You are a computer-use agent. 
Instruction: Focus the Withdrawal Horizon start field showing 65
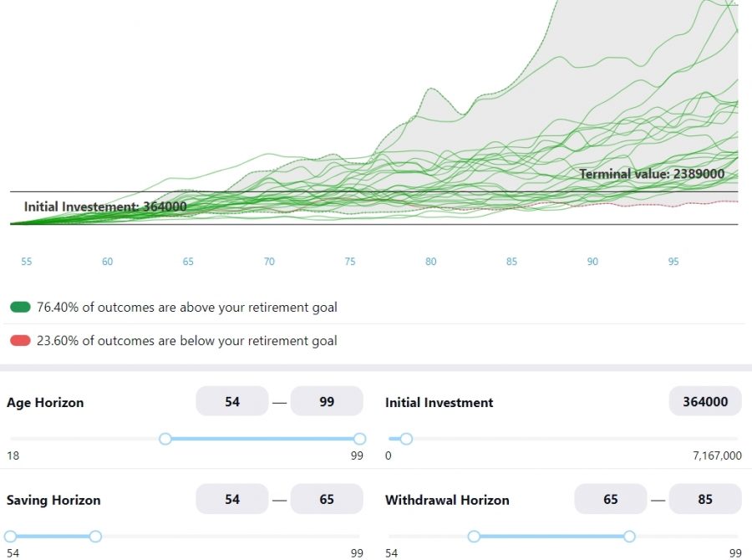611,499
